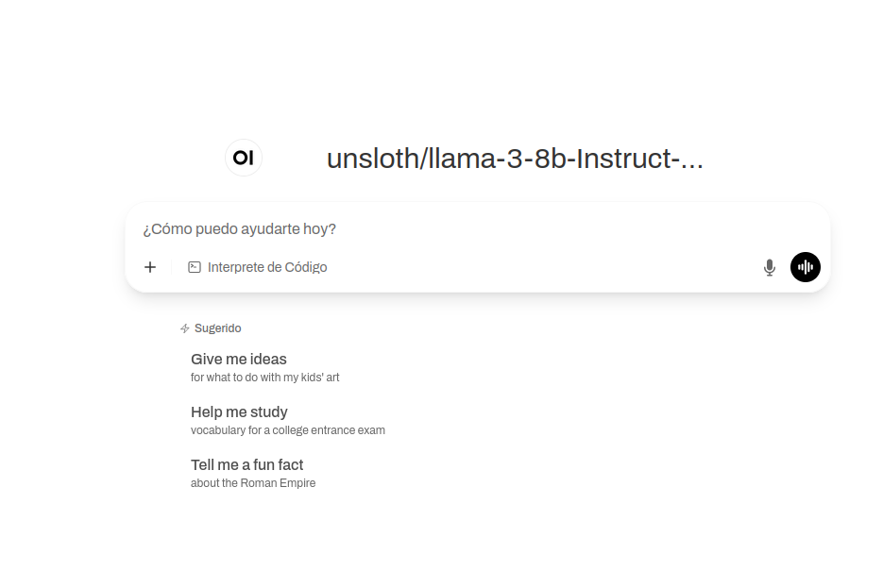Click the Open WebUI 'OI' logo
Image resolution: width=883 pixels, height=588 pixels.
(244, 158)
